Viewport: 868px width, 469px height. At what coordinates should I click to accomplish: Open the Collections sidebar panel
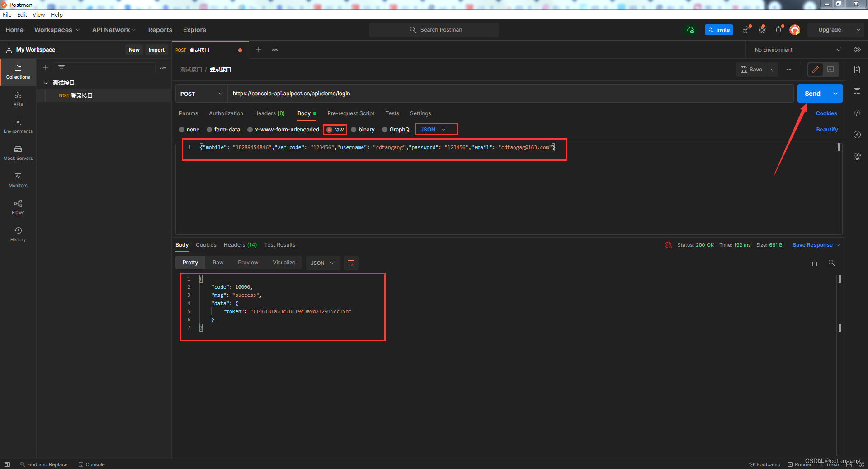18,72
